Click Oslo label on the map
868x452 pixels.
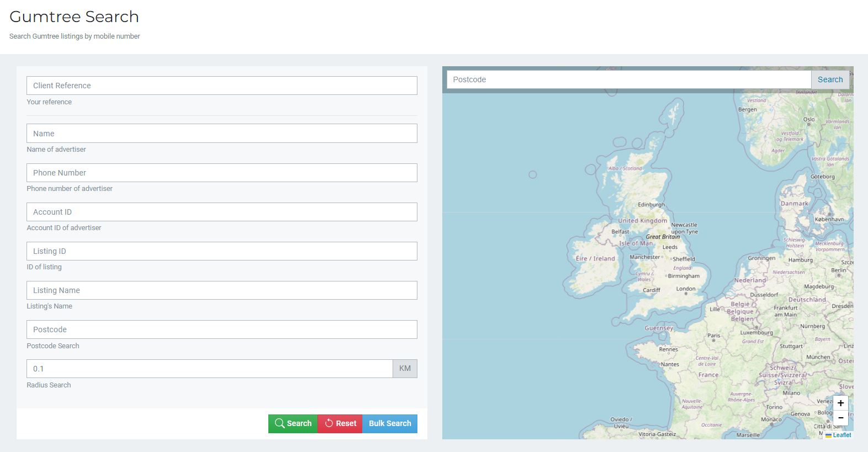809,119
